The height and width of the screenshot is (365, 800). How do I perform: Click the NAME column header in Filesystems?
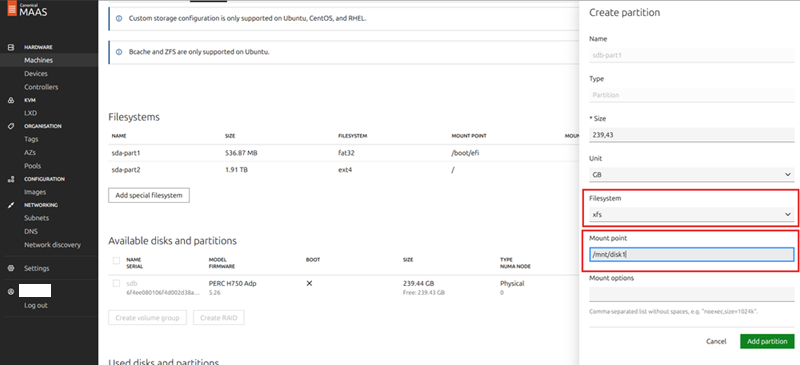pos(119,136)
